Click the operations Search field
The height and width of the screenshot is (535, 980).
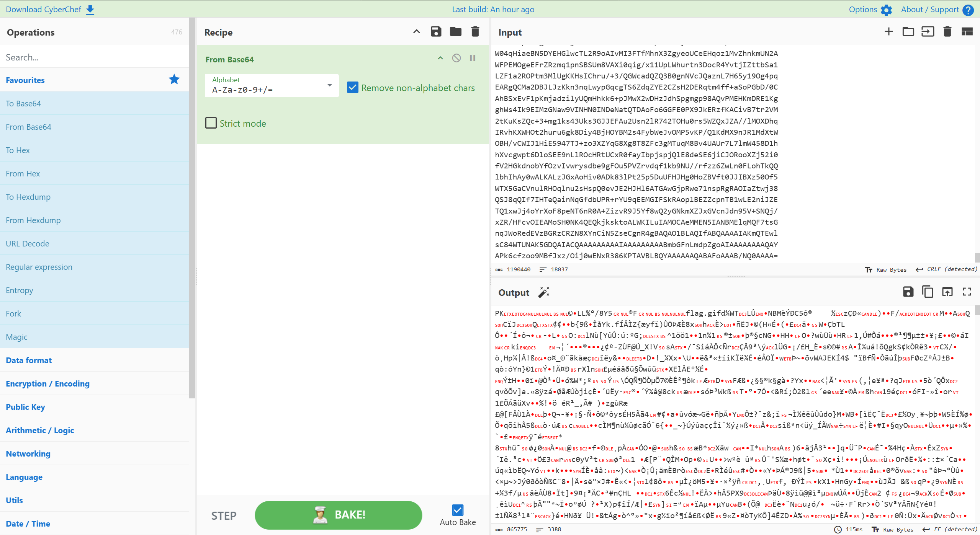(95, 57)
